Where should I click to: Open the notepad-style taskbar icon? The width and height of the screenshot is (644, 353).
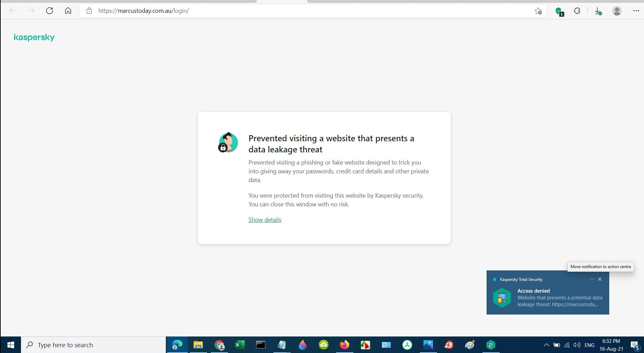pos(282,345)
